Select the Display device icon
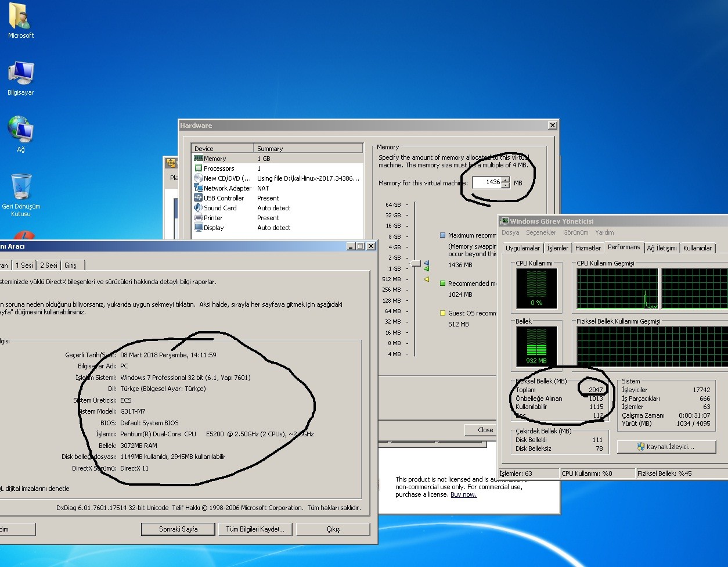 (x=199, y=228)
